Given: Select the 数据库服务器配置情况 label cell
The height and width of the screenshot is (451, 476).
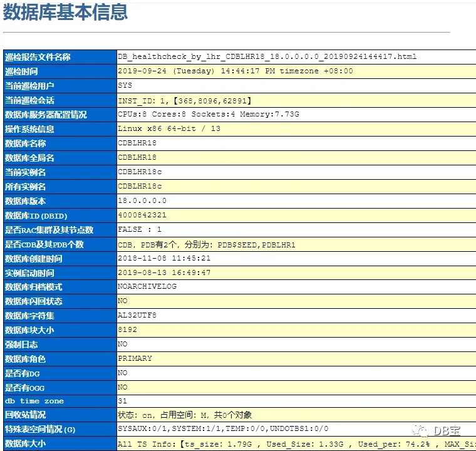Looking at the screenshot, I should click(x=60, y=115).
